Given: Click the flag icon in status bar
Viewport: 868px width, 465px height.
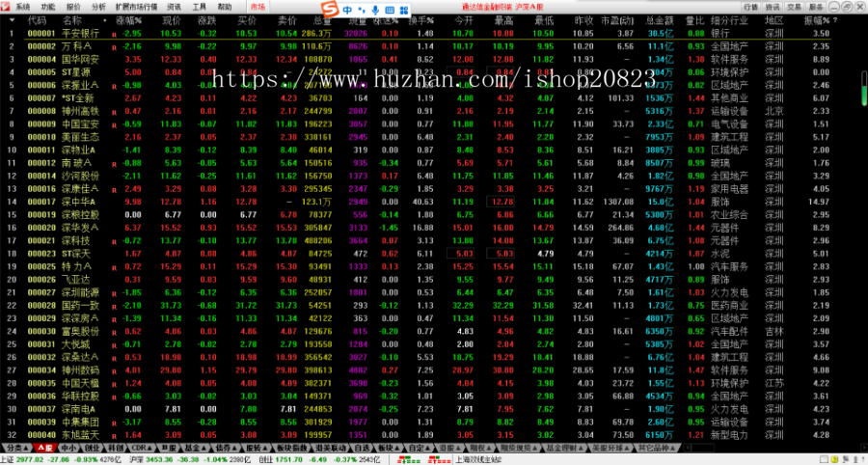Looking at the screenshot, I should coord(846,459).
